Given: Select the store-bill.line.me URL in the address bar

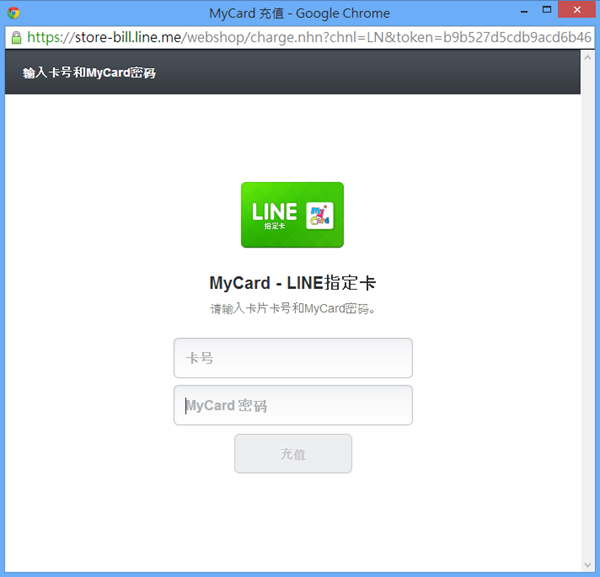Looking at the screenshot, I should [309, 37].
